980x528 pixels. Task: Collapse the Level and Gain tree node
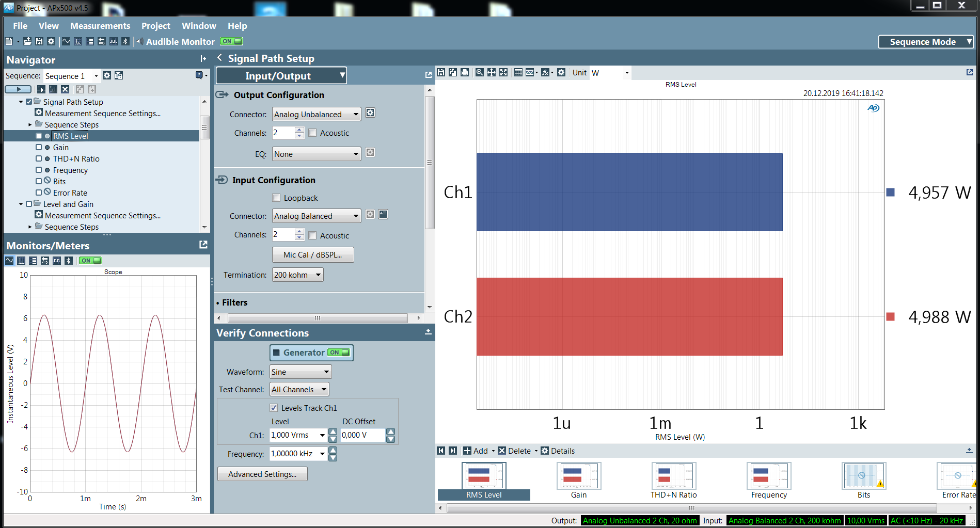(21, 204)
